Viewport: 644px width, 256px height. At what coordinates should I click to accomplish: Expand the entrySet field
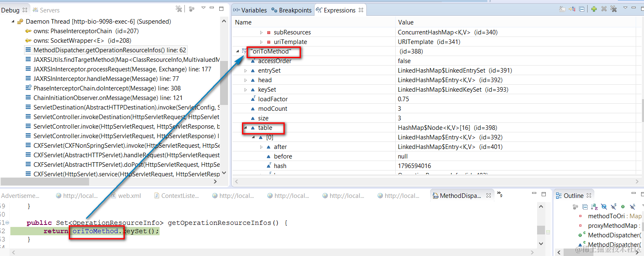(x=245, y=70)
